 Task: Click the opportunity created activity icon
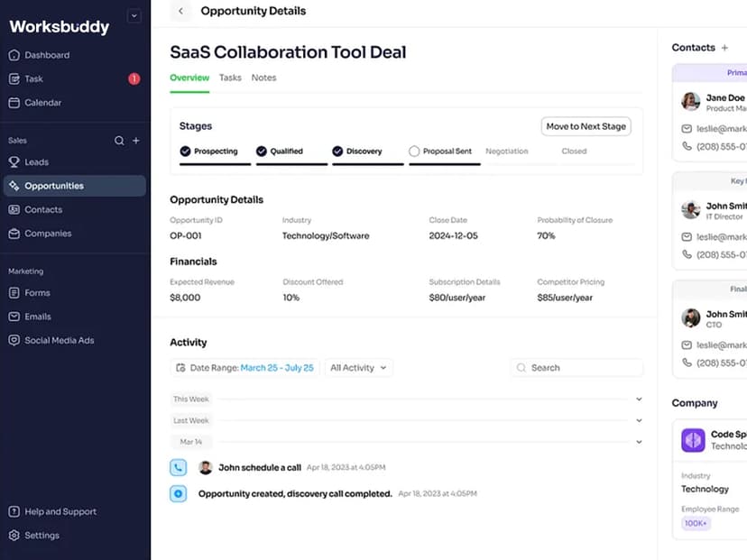(178, 494)
